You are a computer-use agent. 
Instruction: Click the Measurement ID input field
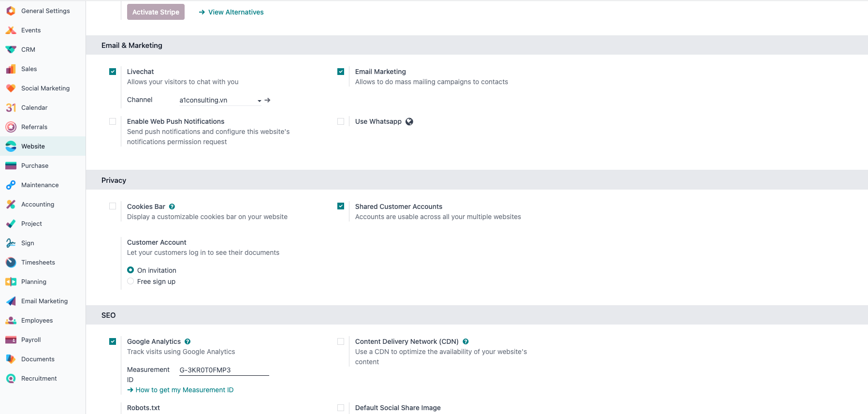pos(224,370)
